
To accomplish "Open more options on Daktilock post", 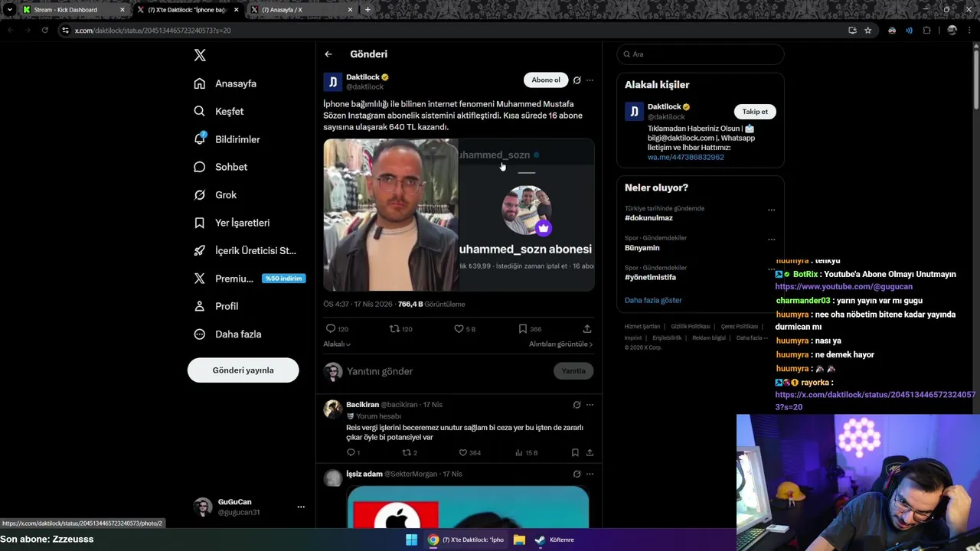I will [x=590, y=80].
